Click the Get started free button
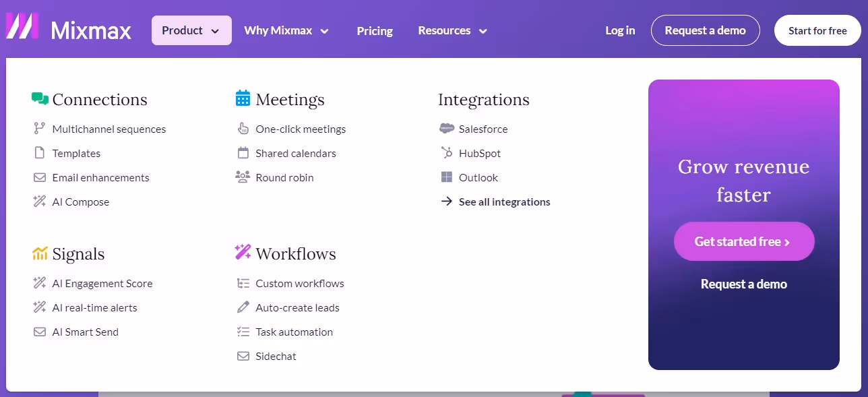868x397 pixels. pos(744,241)
